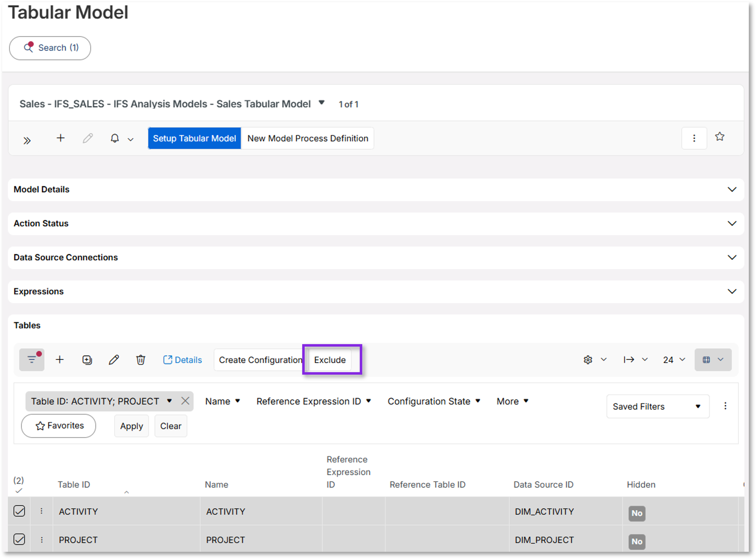Open Tables gear settings icon
756x559 pixels.
tap(588, 360)
